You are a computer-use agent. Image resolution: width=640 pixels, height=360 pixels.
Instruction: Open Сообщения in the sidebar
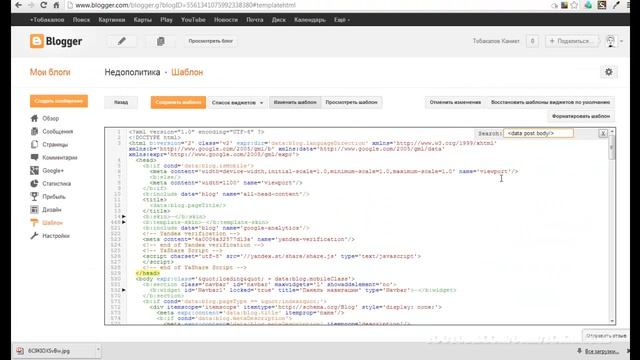pos(58,131)
